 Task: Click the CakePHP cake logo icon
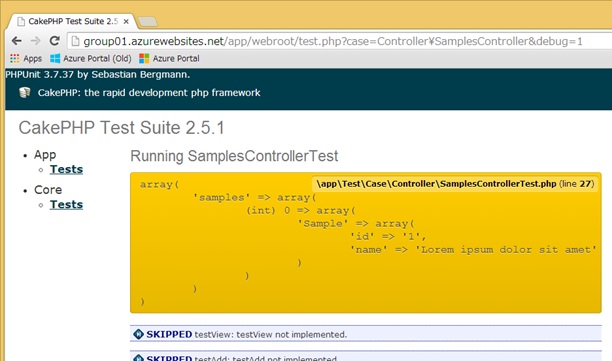click(25, 92)
